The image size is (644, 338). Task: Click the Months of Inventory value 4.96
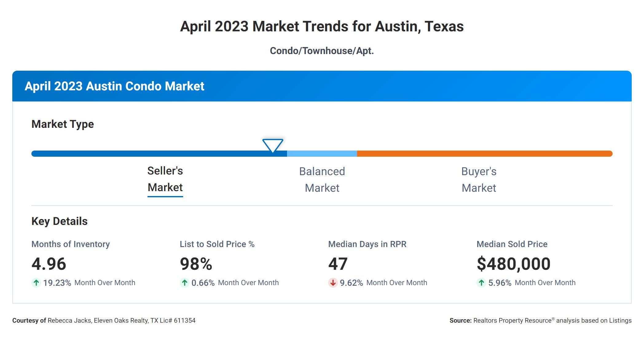tap(49, 264)
